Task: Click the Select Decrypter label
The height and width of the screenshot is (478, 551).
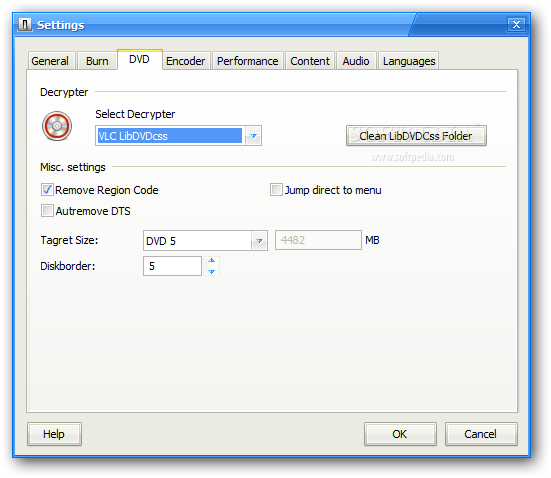Action: 135,114
